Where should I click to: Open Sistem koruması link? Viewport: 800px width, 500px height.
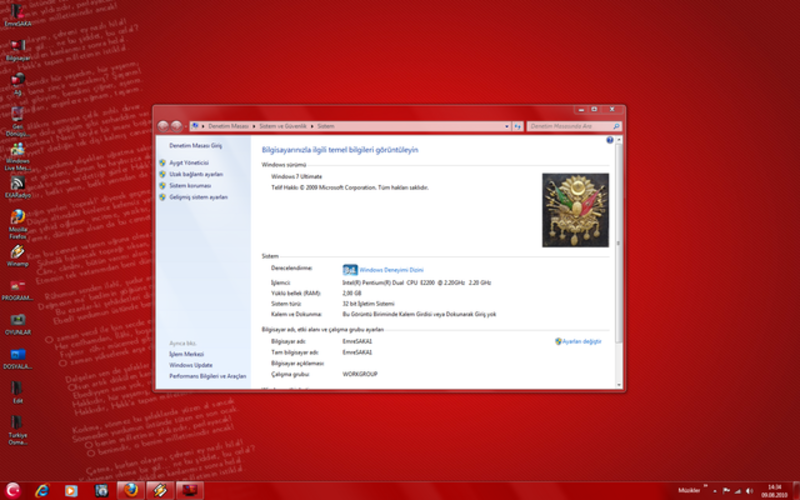[190, 186]
